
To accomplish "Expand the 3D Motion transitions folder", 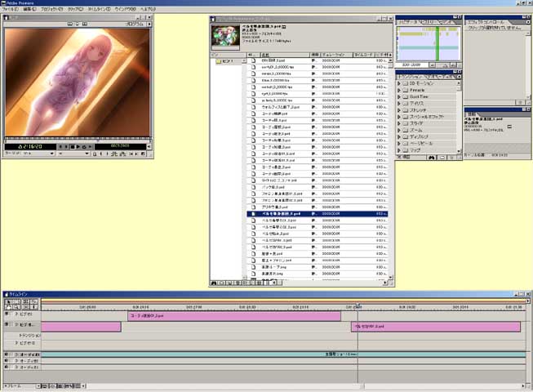I will click(x=399, y=83).
